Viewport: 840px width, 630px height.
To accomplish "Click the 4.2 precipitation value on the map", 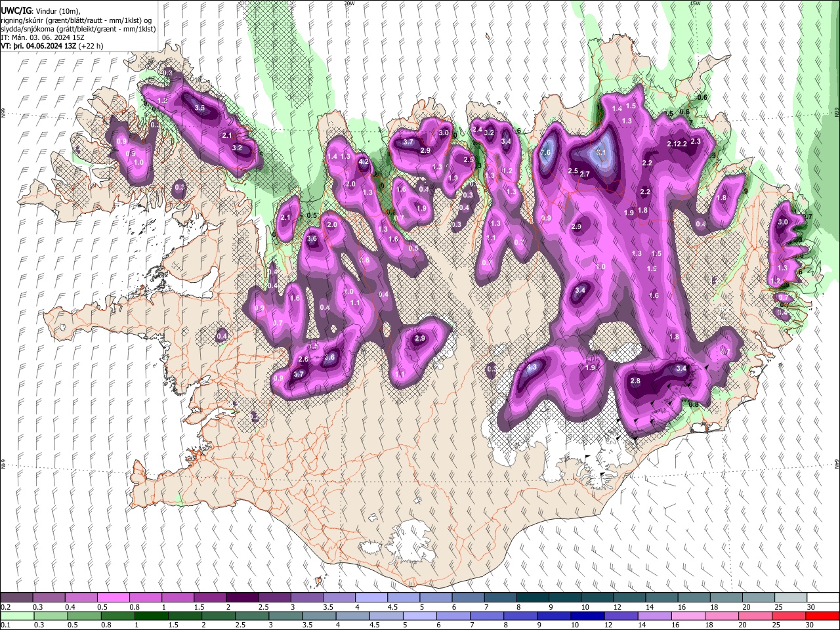I will pyautogui.click(x=364, y=161).
